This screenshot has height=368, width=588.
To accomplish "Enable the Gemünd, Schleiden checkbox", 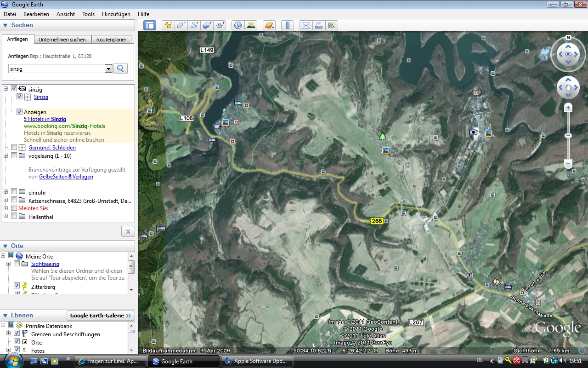I will point(14,148).
